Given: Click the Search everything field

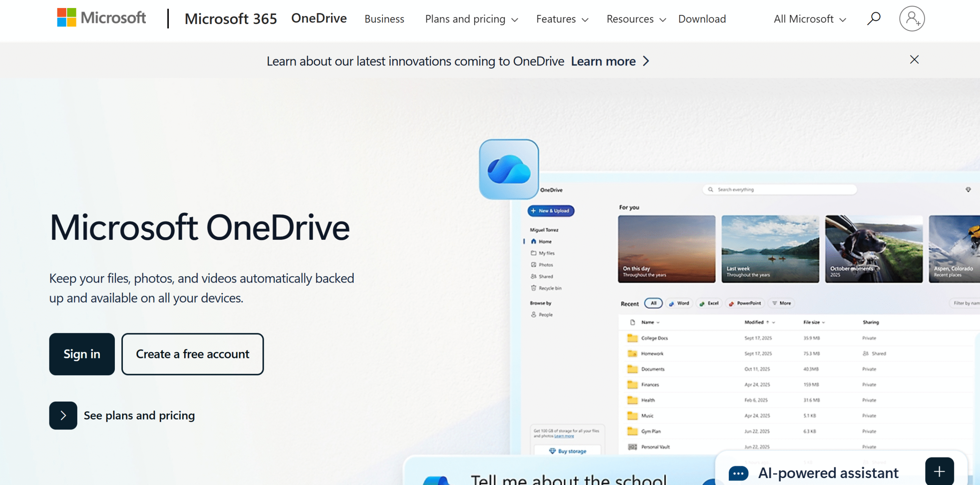Looking at the screenshot, I should (779, 189).
